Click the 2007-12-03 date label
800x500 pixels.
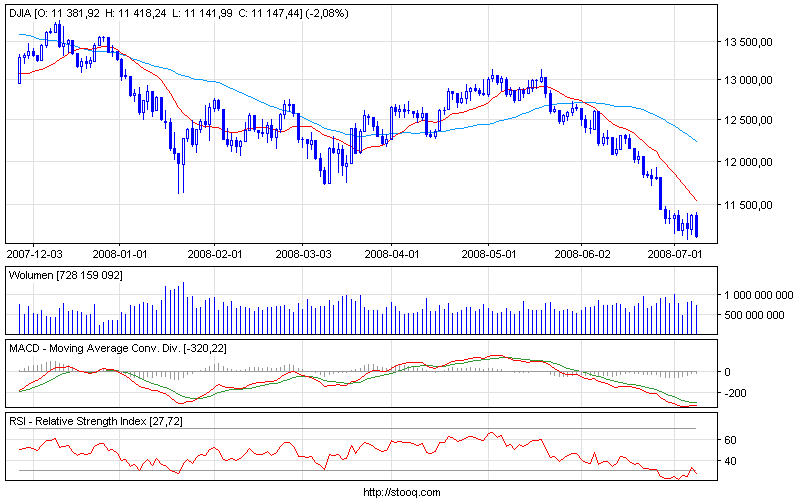click(x=34, y=254)
